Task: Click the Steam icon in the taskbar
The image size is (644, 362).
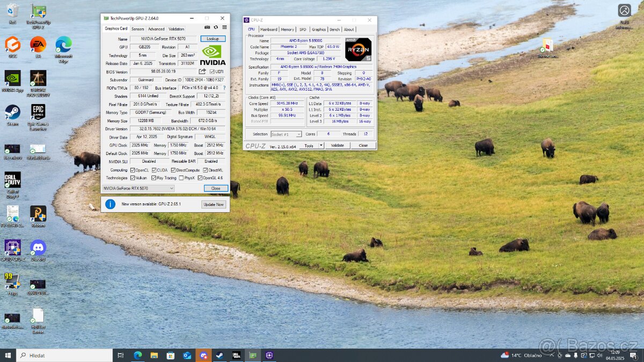Action: 219,355
